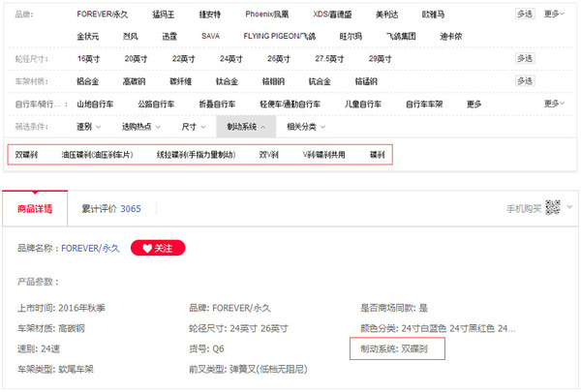Pick the 自行车车架 category
Image resolution: width=581 pixels, height=392 pixels.
(424, 105)
